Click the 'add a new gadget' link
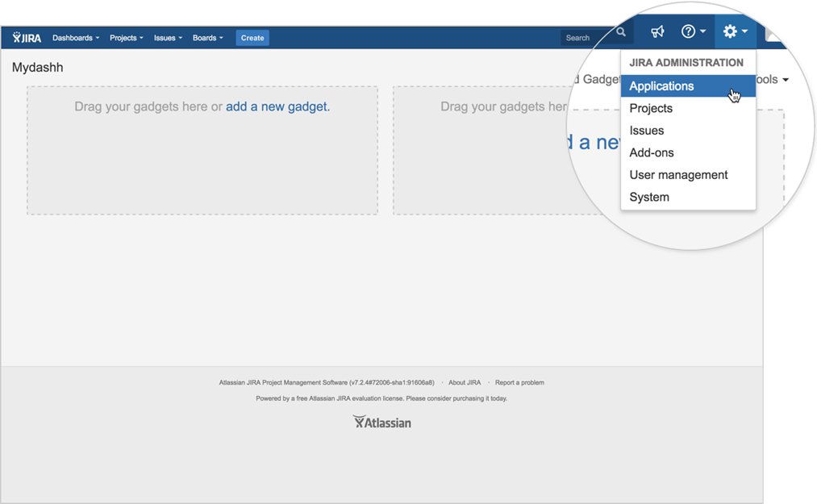817x504 pixels. (277, 106)
